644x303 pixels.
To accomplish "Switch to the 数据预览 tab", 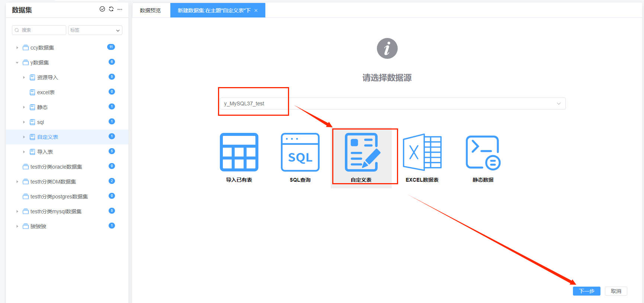I will click(x=150, y=10).
